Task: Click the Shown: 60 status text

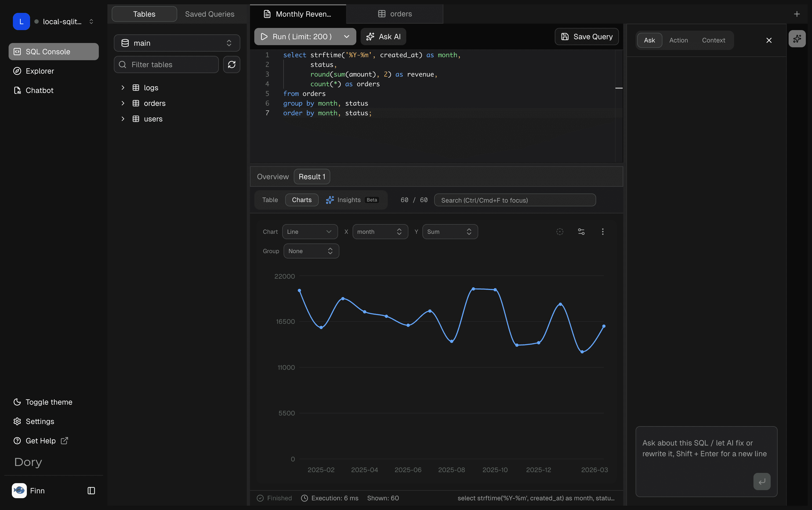Action: coord(383,498)
